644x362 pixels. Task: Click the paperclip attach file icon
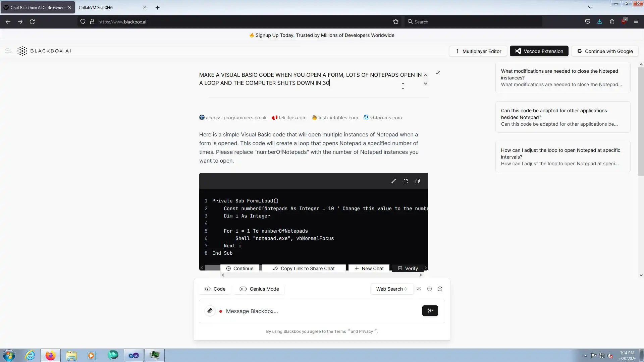pyautogui.click(x=210, y=311)
